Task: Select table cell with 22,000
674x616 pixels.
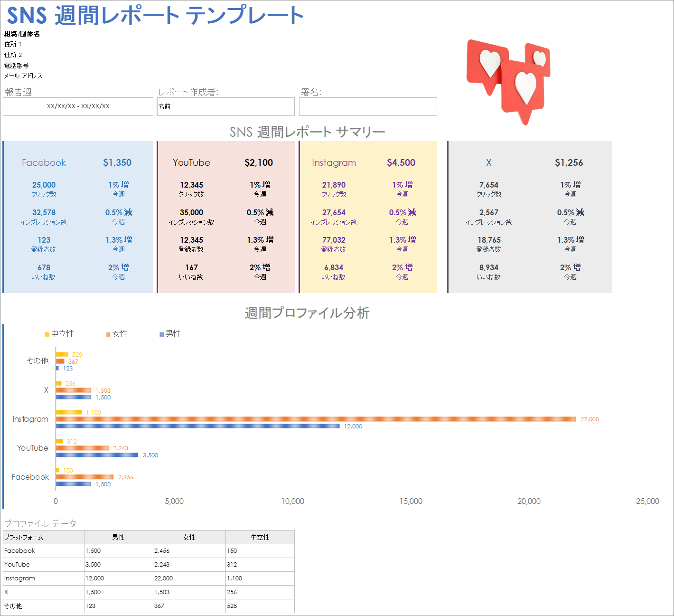Action: 189,578
